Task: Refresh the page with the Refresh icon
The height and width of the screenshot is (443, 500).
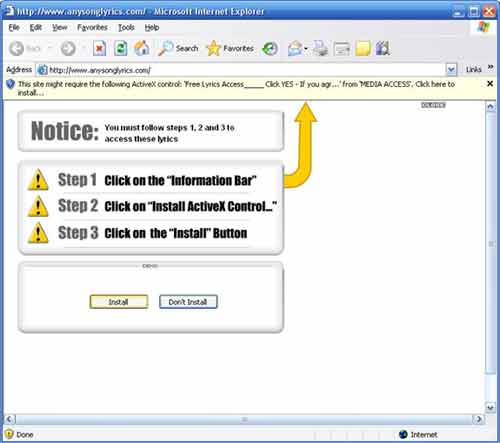Action: coord(120,49)
